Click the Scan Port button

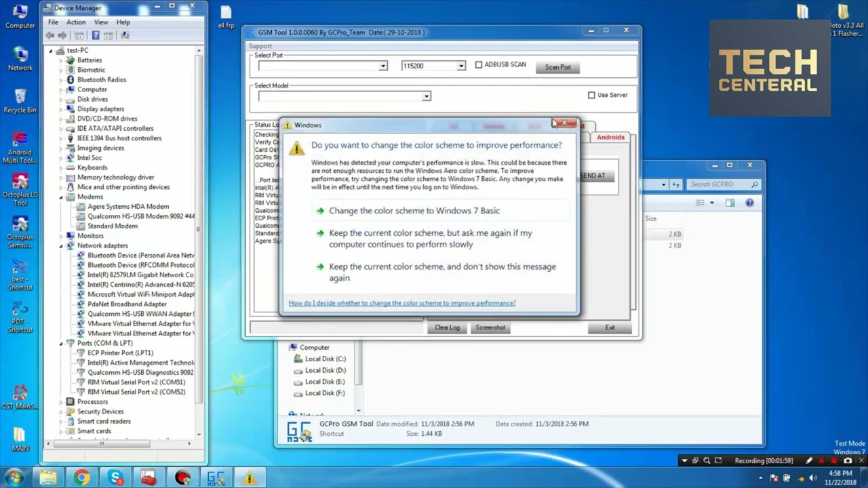558,67
